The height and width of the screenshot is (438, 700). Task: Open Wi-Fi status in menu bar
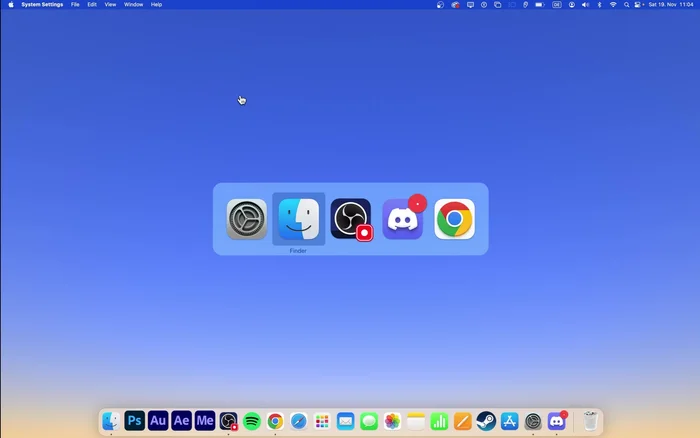pyautogui.click(x=613, y=4)
